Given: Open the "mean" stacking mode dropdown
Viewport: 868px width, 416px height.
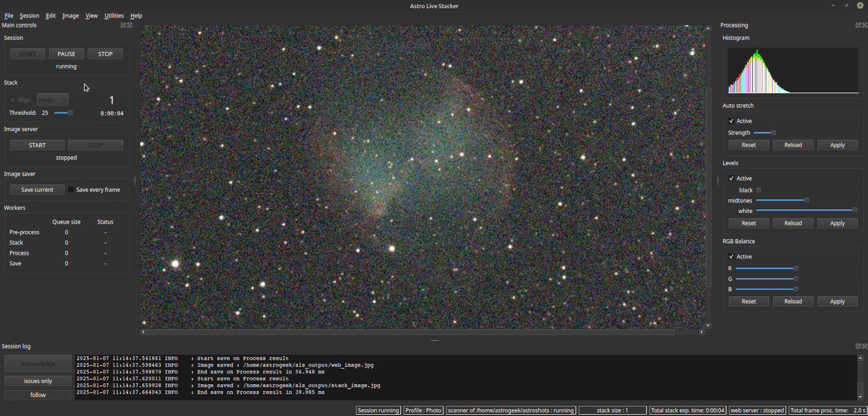Looking at the screenshot, I should (53, 99).
